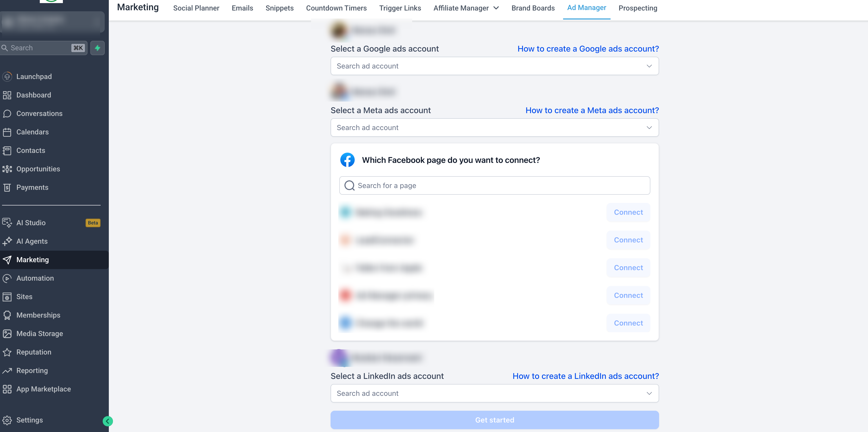868x432 pixels.
Task: Click the Opportunities pipeline icon
Action: [x=7, y=169]
